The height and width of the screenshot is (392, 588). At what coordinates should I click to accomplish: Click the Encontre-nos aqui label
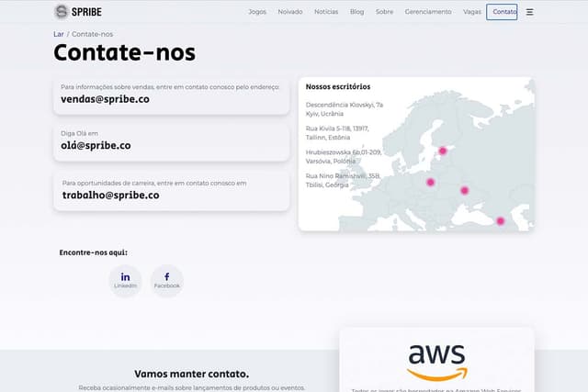(94, 252)
